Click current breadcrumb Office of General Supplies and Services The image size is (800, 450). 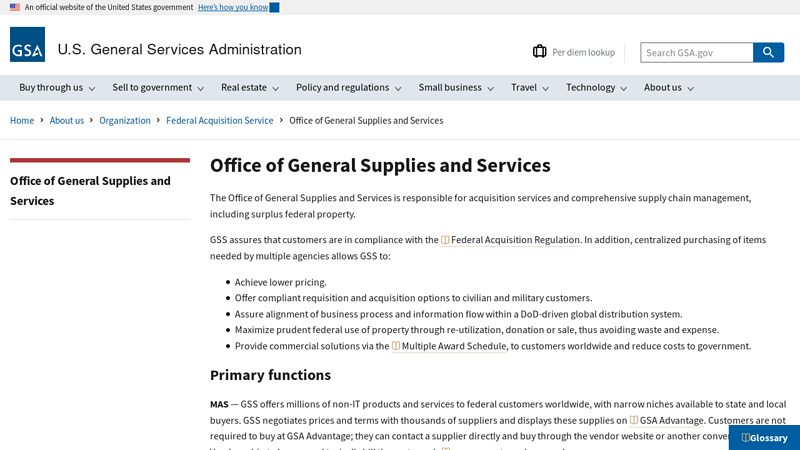coord(366,120)
